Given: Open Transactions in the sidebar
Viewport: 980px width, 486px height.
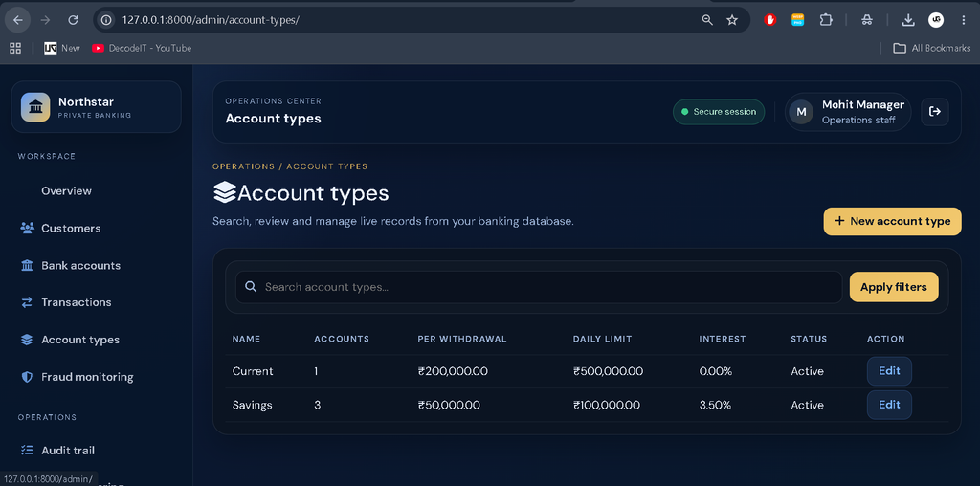Looking at the screenshot, I should click(77, 302).
